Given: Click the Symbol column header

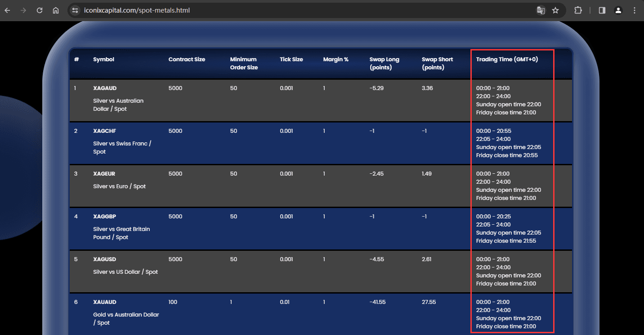Looking at the screenshot, I should [103, 59].
